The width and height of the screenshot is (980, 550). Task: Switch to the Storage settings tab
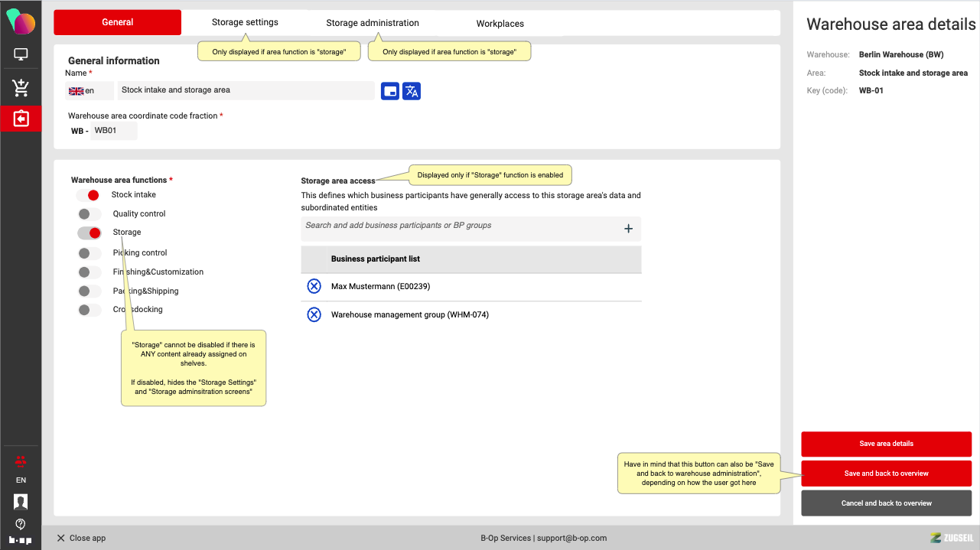(245, 22)
